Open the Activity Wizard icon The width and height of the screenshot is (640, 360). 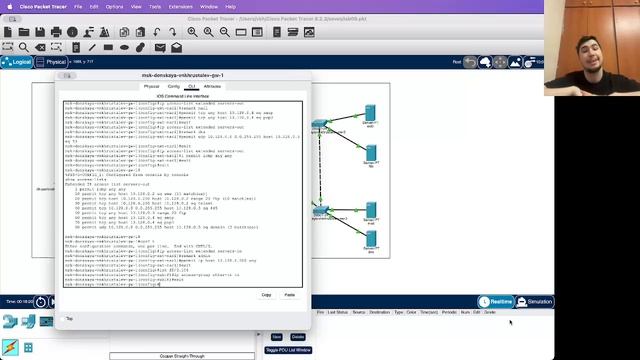(x=104, y=32)
